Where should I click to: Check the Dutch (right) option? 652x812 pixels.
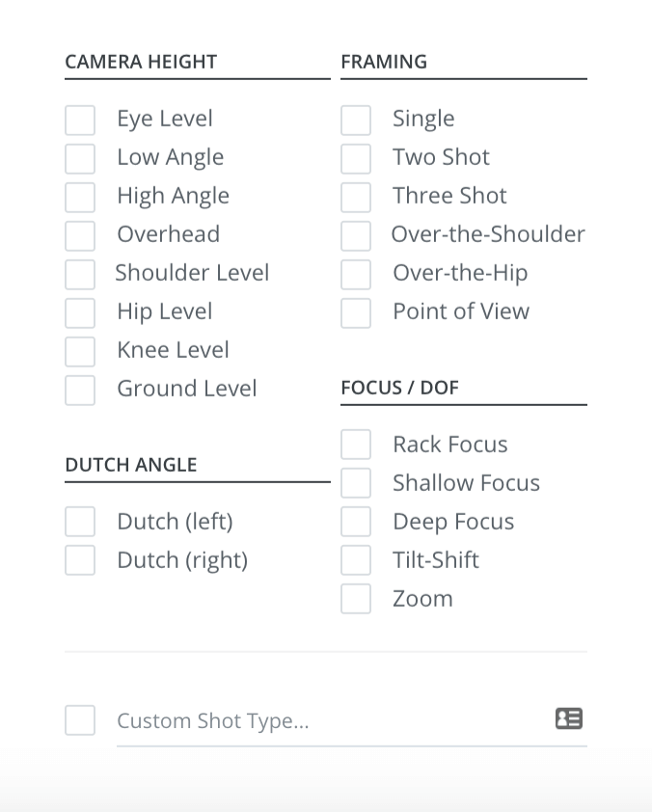click(x=80, y=559)
